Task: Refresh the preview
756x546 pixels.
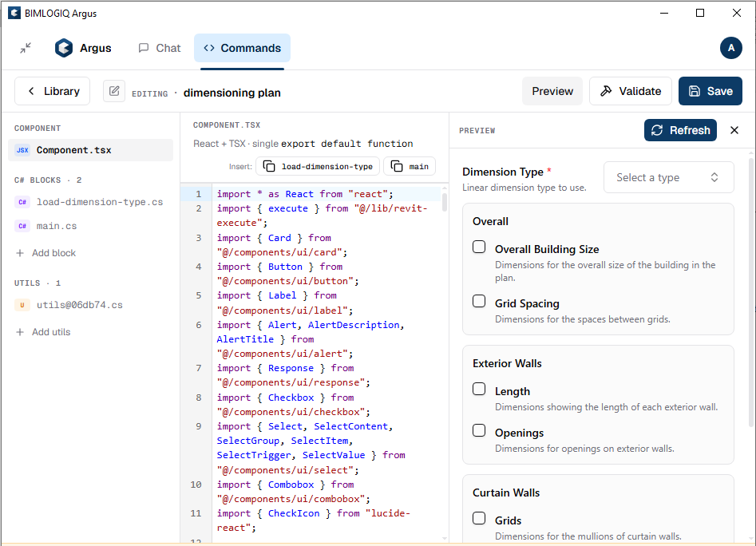Action: click(680, 130)
